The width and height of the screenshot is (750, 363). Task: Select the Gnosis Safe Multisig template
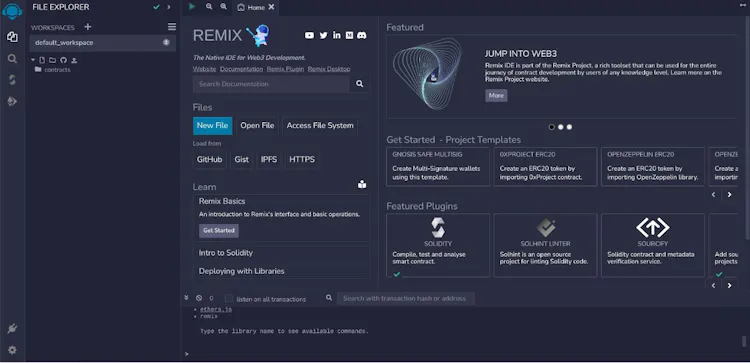[x=438, y=166]
